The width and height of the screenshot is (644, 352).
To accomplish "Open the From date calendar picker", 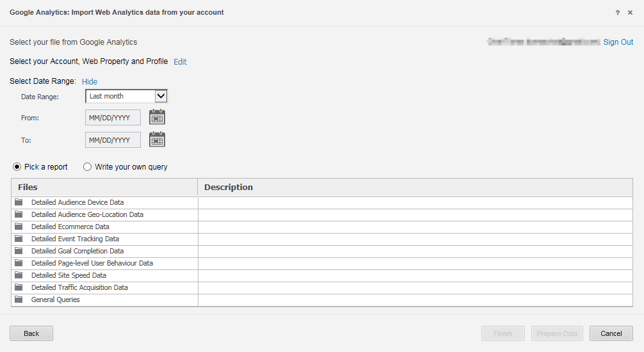I will coord(157,117).
